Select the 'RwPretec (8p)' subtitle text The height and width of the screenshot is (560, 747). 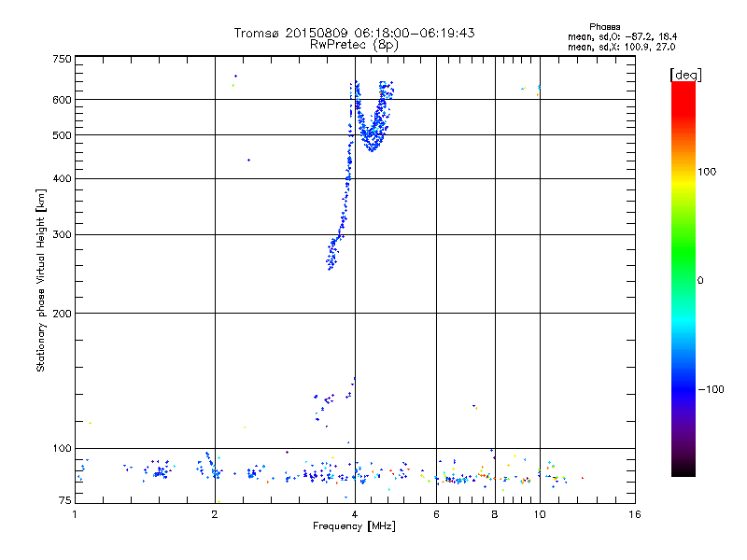(354, 45)
